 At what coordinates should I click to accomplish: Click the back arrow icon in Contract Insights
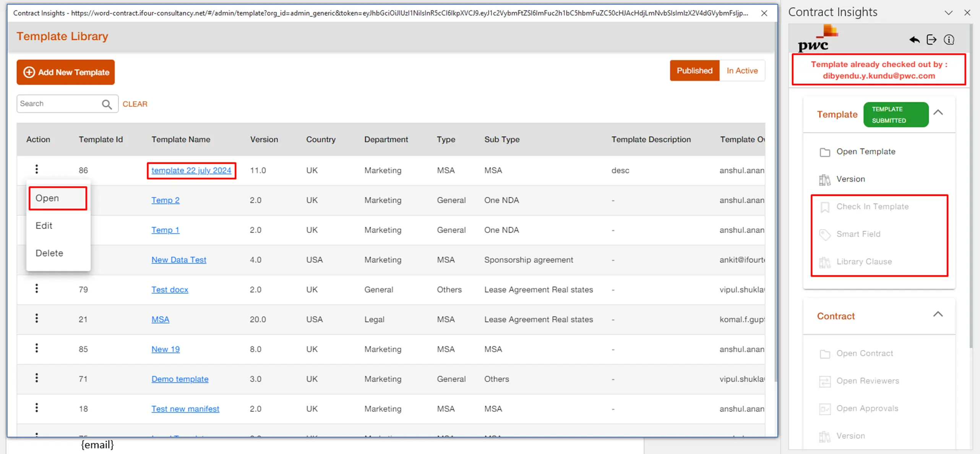914,40
